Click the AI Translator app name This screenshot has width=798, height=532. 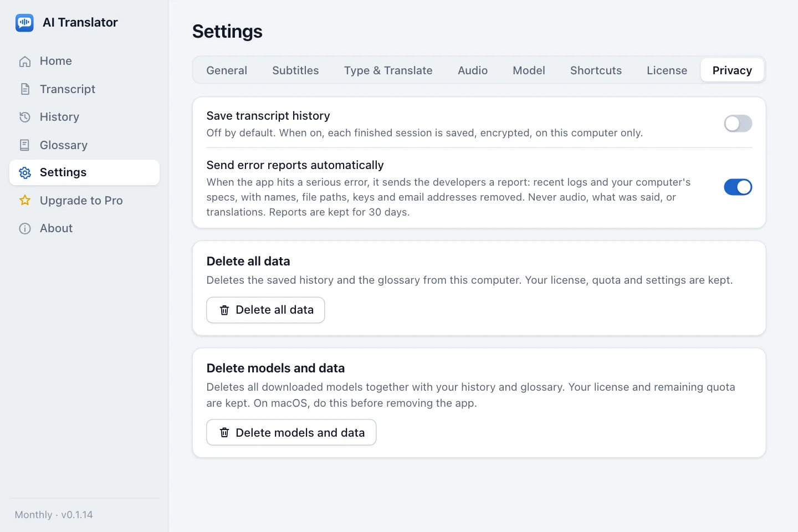pyautogui.click(x=80, y=23)
